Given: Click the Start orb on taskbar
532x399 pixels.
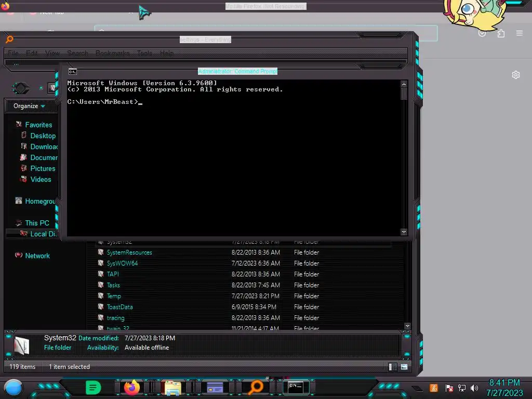Looking at the screenshot, I should (13, 388).
